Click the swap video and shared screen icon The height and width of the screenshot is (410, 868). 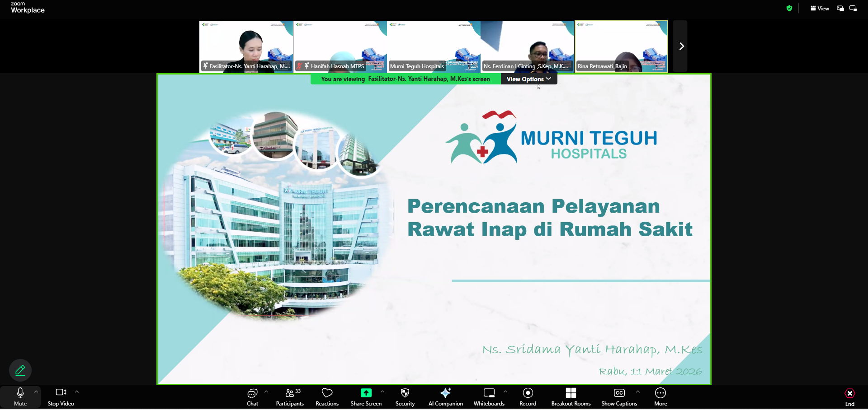840,8
